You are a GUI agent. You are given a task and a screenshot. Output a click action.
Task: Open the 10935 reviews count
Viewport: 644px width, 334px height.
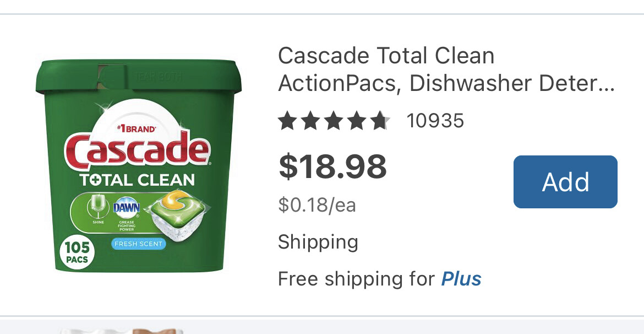(x=435, y=121)
